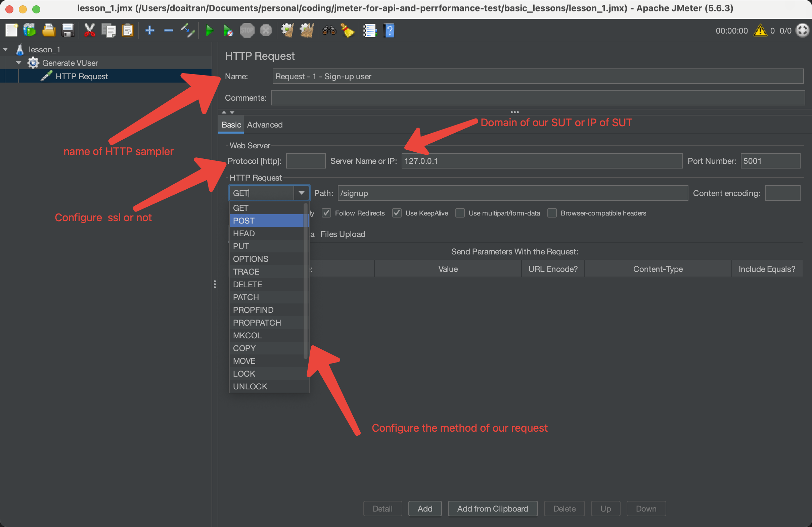Click the Paste clipboard icon
Viewport: 812px width, 527px height.
(128, 31)
